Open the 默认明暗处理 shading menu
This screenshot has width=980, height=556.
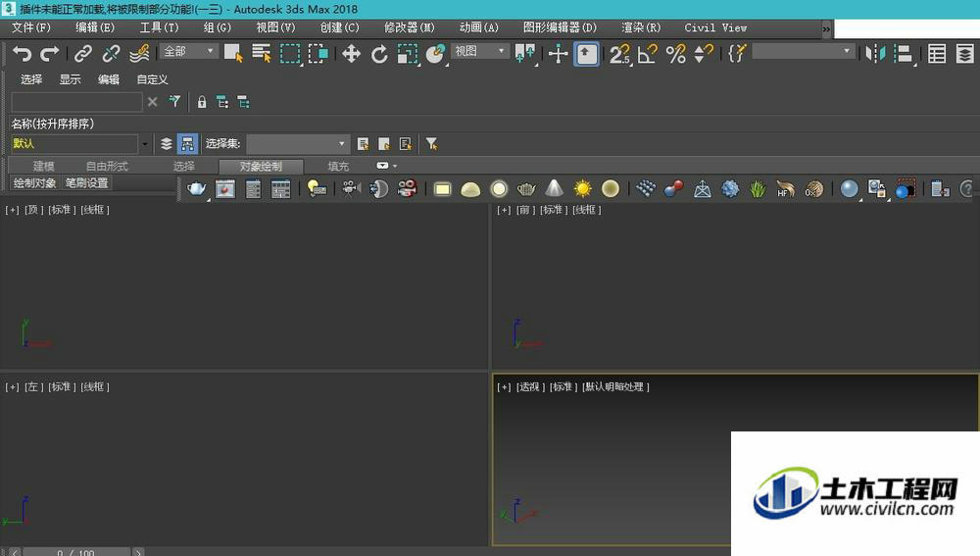pos(615,387)
